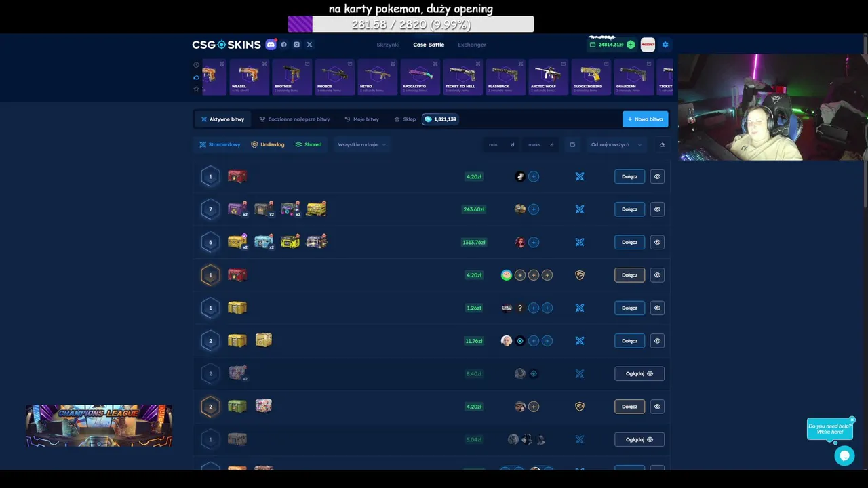Image resolution: width=868 pixels, height=488 pixels.
Task: Click the underdog shield icon in 2-round 4.20zł battle
Action: pyautogui.click(x=580, y=407)
